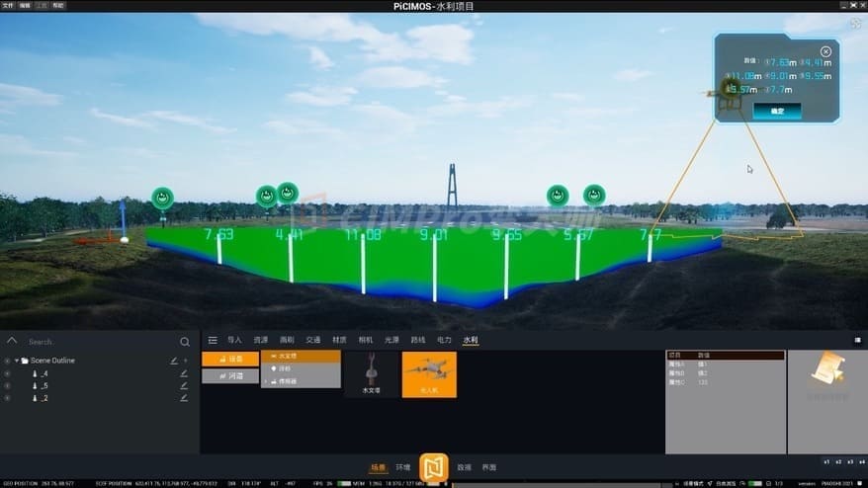Collapse the Scene Outline tree
The image size is (868, 488).
point(17,361)
